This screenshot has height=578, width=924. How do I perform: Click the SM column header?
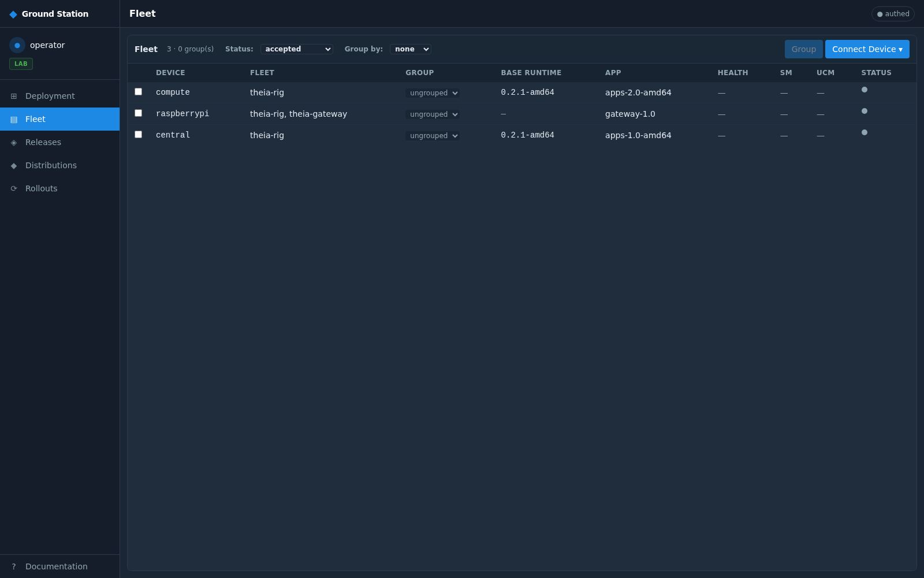pyautogui.click(x=786, y=73)
